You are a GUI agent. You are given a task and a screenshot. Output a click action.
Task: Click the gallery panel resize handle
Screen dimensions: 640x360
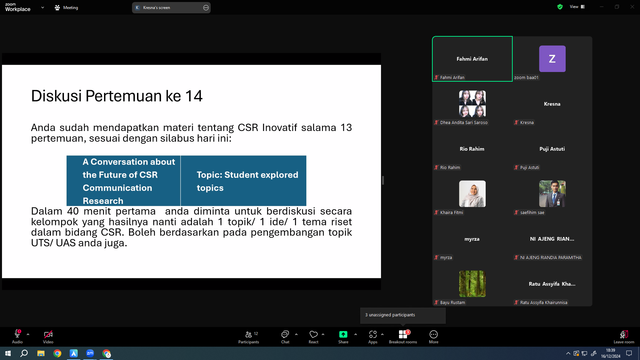pos(383,180)
